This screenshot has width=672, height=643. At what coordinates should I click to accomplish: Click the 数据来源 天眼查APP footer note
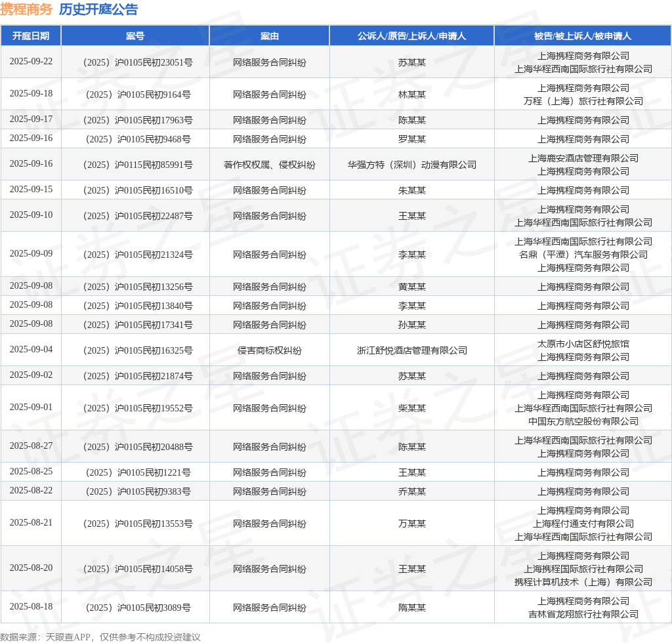(x=100, y=637)
